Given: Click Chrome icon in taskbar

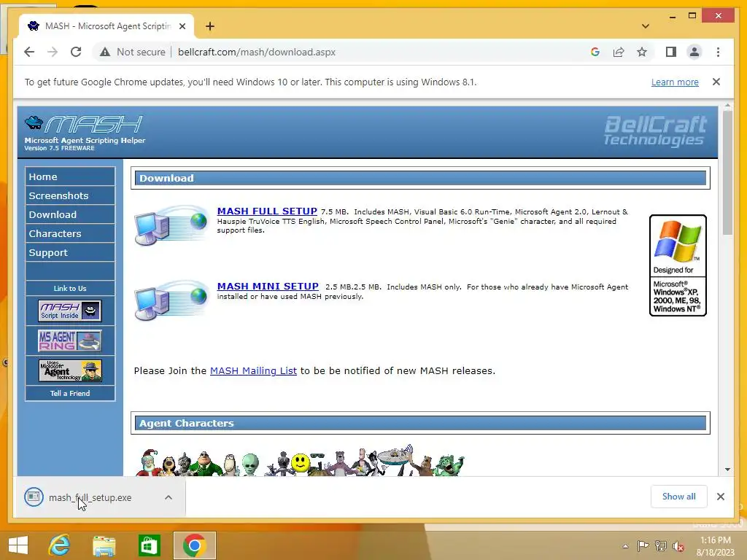Looking at the screenshot, I should coord(194,545).
